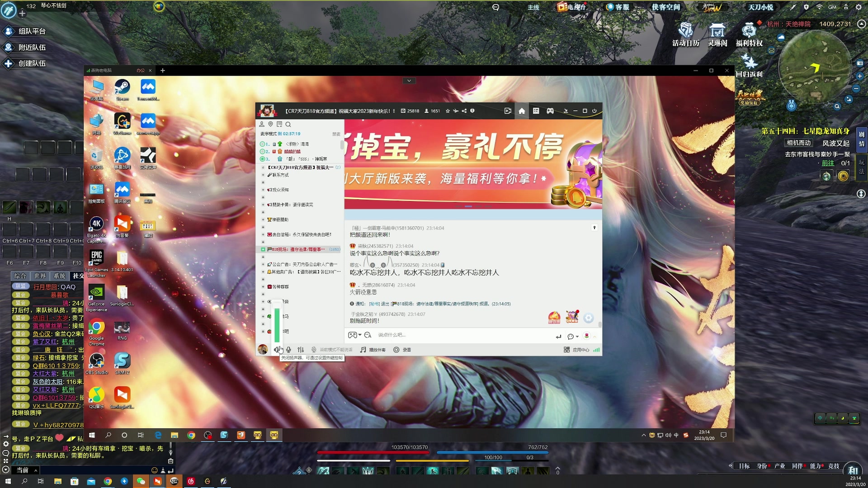Toggle the microphone on
The image size is (868, 488).
(x=288, y=349)
